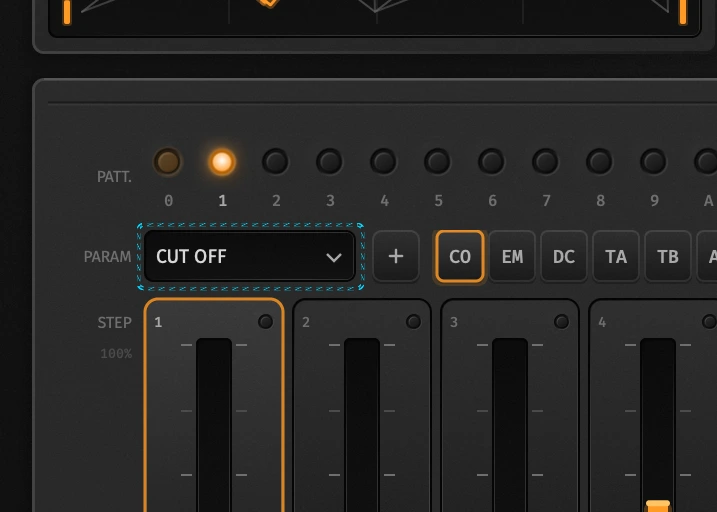The height and width of the screenshot is (512, 717).
Task: Click inside the step 1 slider track
Action: pyautogui.click(x=214, y=425)
